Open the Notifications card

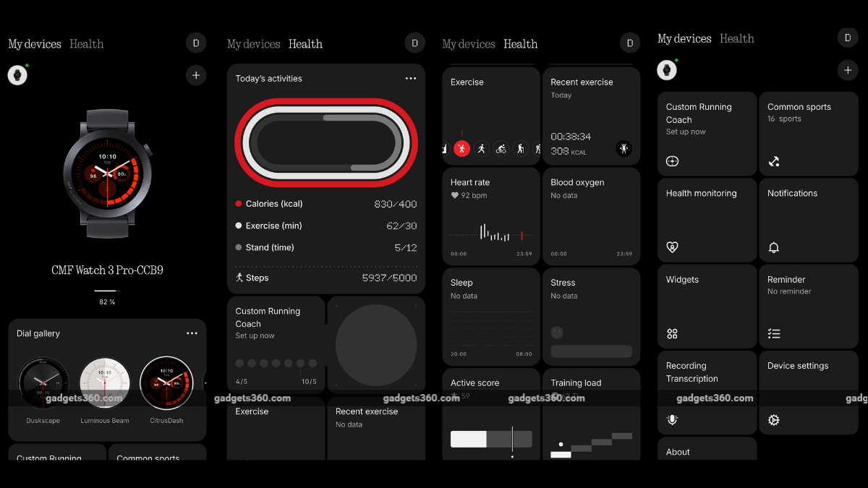pyautogui.click(x=809, y=220)
